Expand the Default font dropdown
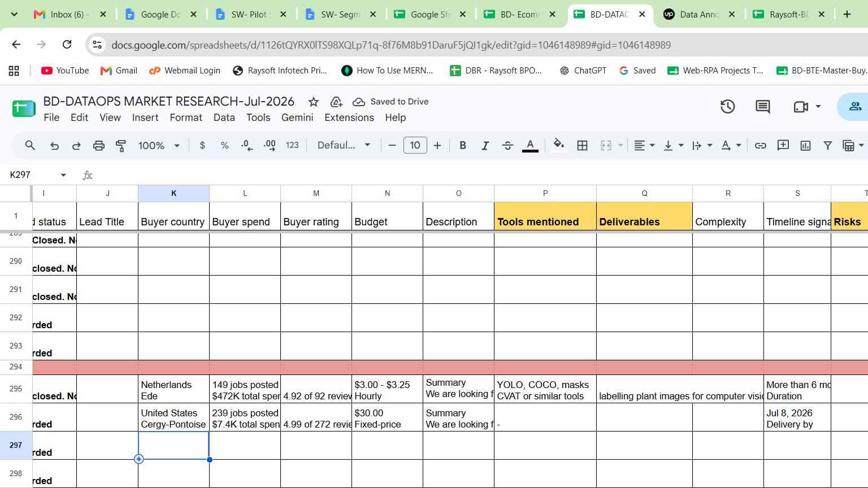 click(x=344, y=145)
